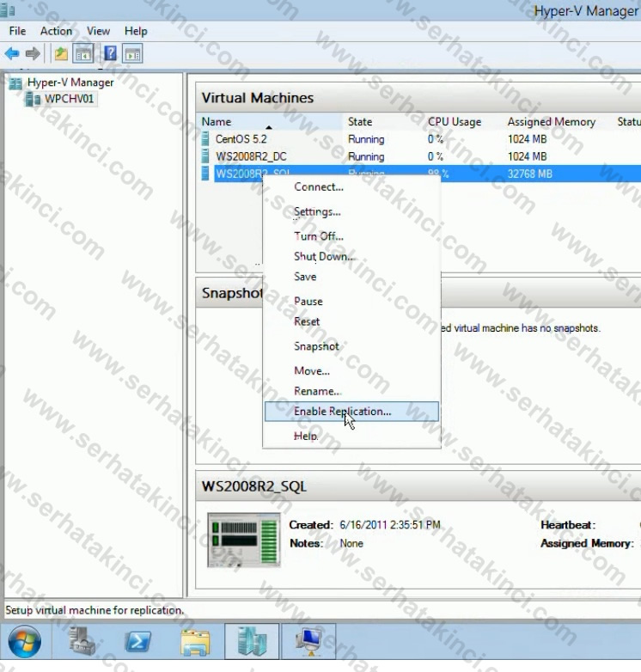Choose Settings... from the context menu

(351, 211)
